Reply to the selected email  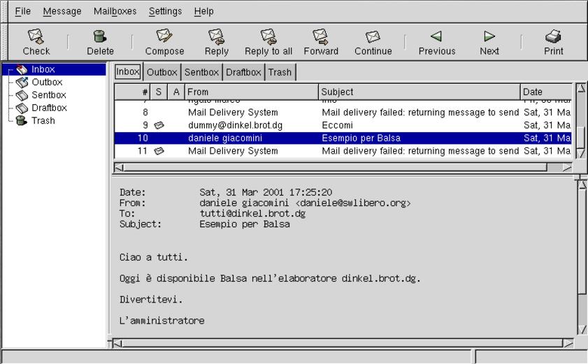216,42
